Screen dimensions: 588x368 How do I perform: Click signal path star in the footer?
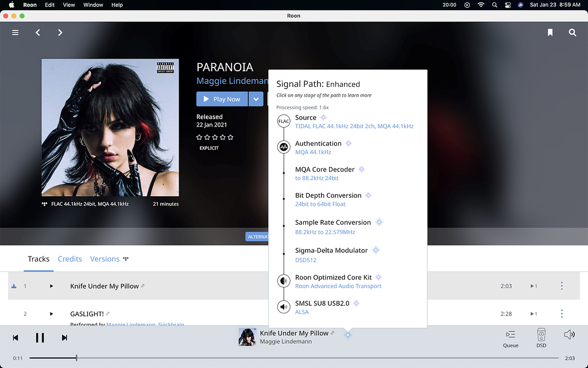pyautogui.click(x=347, y=335)
